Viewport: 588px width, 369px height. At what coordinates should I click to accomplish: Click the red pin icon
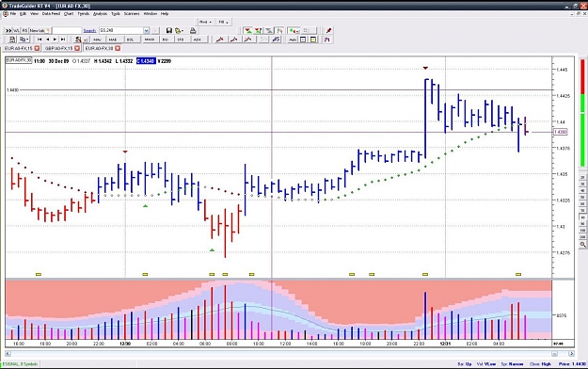pyautogui.click(x=328, y=30)
